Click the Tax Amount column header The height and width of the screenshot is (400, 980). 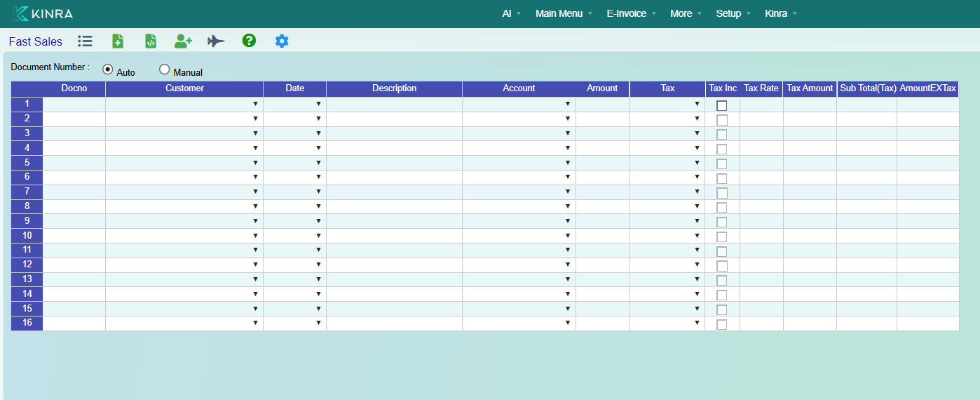click(810, 88)
